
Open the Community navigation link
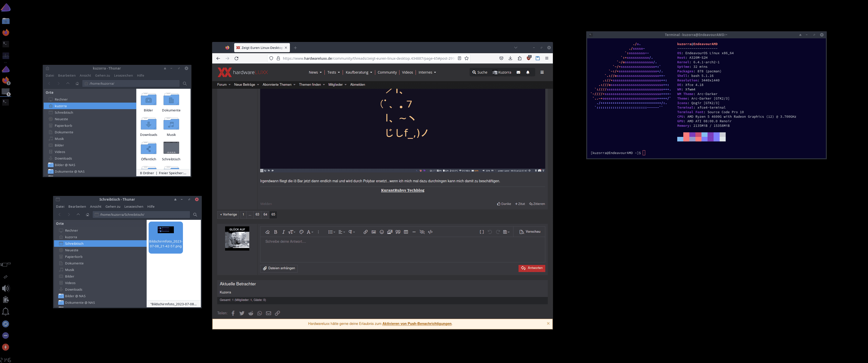click(x=387, y=72)
